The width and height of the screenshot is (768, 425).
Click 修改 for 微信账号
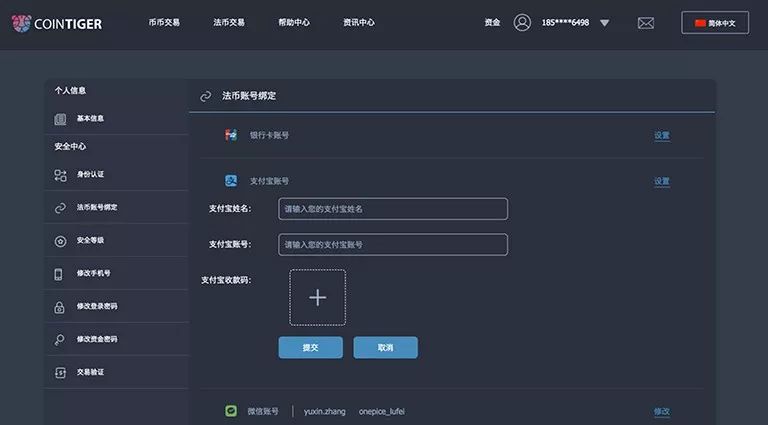[662, 412]
